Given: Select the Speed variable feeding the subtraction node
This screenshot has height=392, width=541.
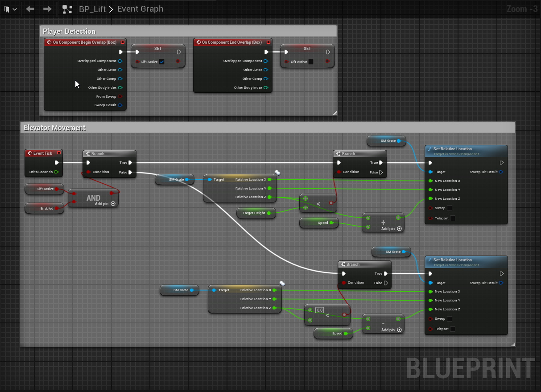Looking at the screenshot, I should pyautogui.click(x=333, y=333).
